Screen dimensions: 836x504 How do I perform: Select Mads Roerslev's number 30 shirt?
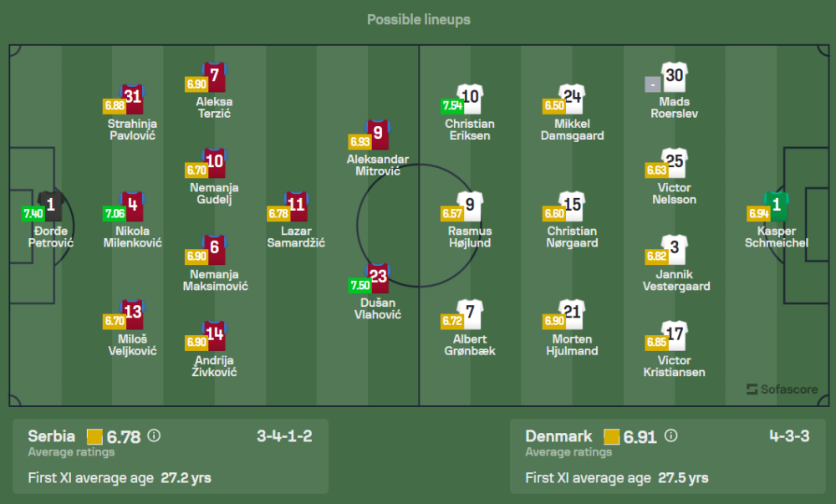[674, 78]
